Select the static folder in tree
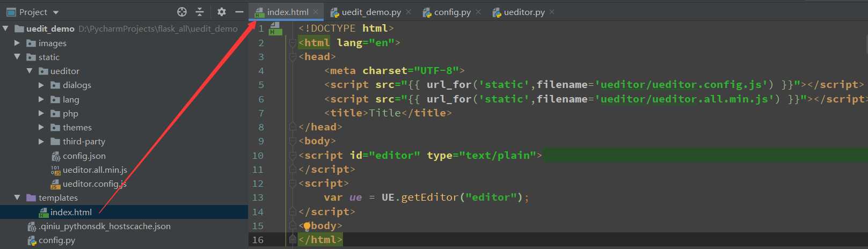Screen dimensions: 868x249 (x=49, y=57)
